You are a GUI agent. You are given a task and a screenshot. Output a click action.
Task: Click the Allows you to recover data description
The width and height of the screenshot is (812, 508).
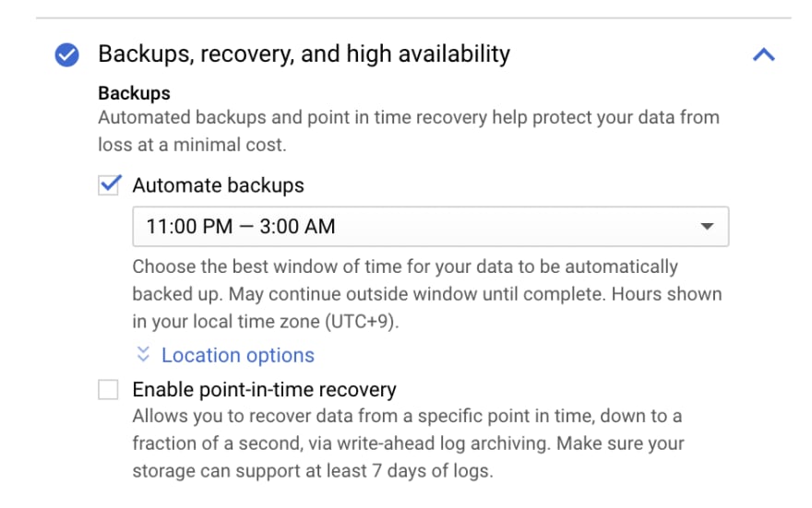click(x=407, y=417)
